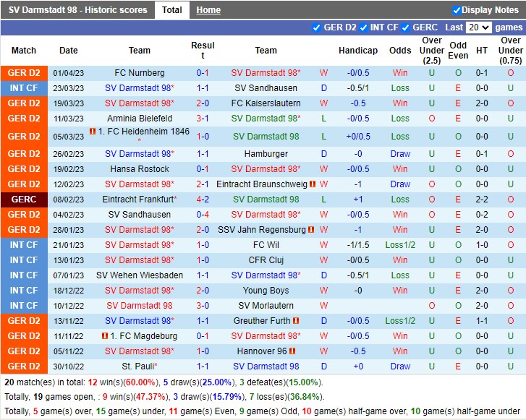Open SV Wehen Wiesbaden team link

pos(140,275)
